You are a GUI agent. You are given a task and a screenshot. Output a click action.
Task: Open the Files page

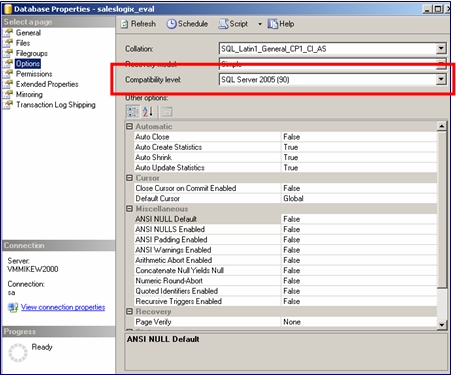[x=23, y=43]
